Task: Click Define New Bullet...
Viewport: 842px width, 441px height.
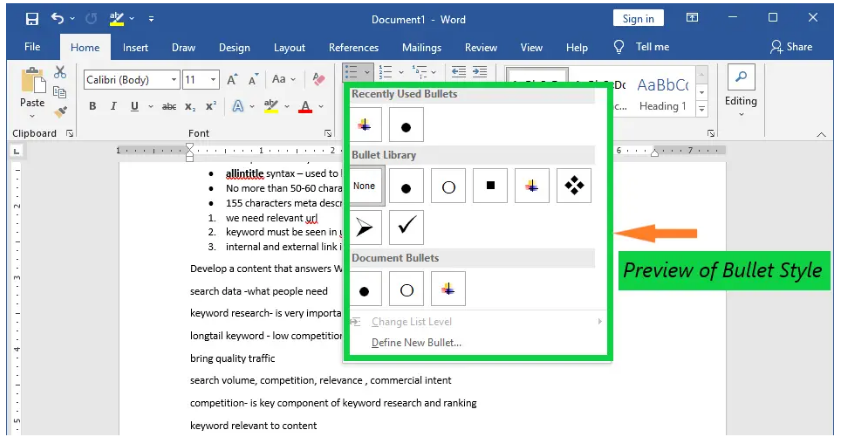Action: coord(416,343)
